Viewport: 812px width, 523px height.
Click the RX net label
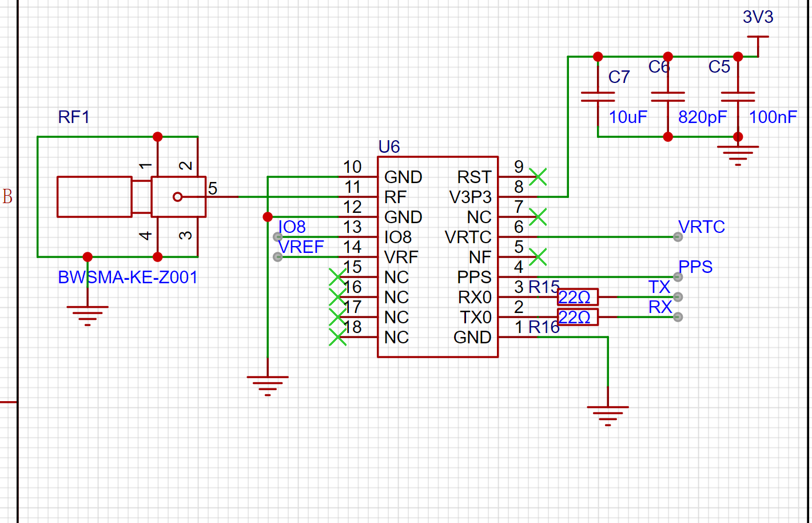[x=660, y=307]
